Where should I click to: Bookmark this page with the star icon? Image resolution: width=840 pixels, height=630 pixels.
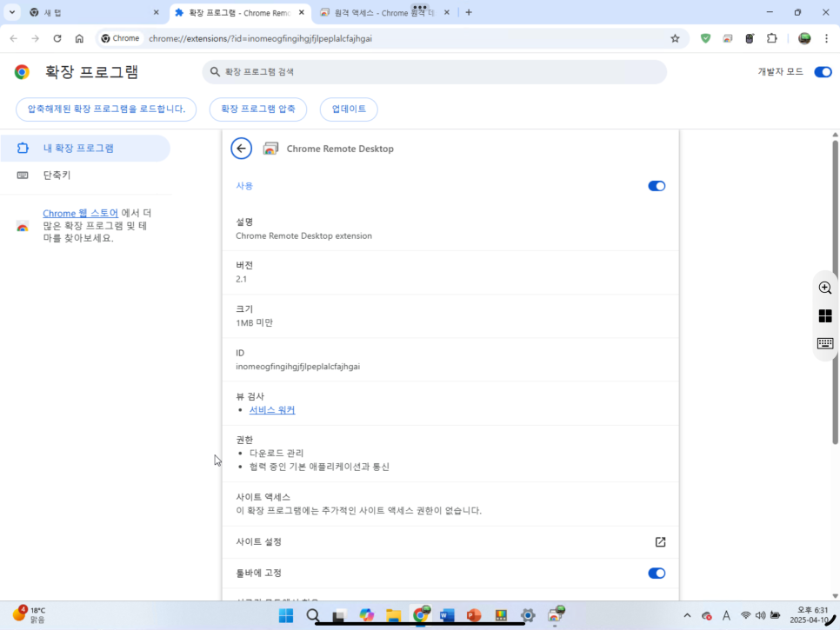675,38
